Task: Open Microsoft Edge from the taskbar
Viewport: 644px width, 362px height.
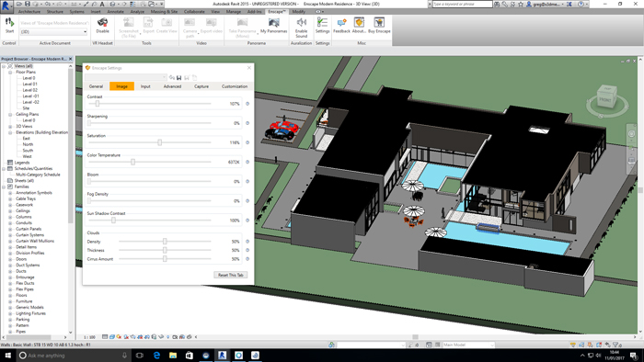Action: pyautogui.click(x=156, y=355)
